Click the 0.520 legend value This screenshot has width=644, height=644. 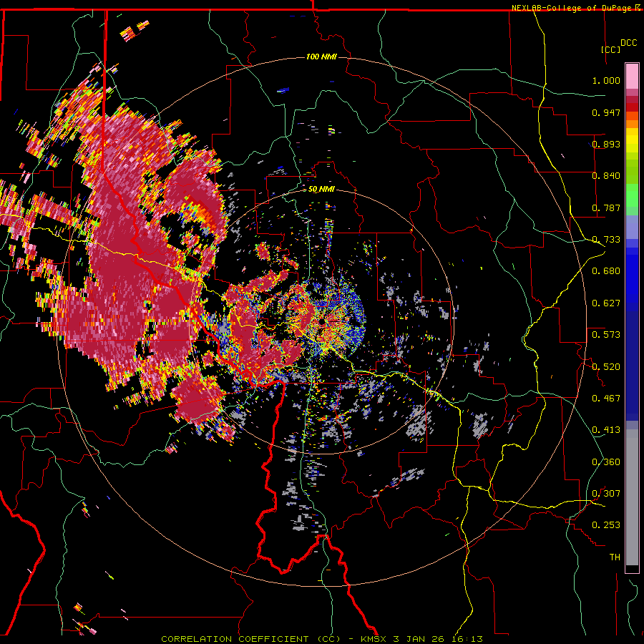pos(606,367)
